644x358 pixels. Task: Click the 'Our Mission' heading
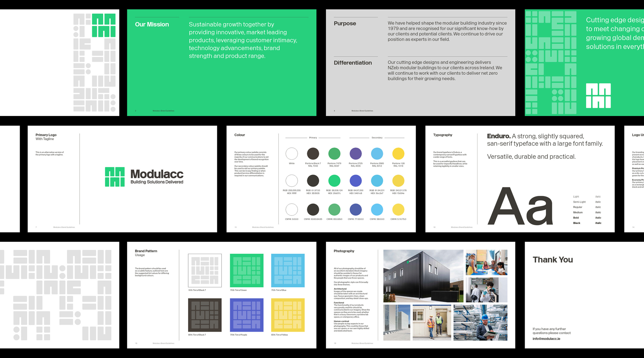click(152, 24)
